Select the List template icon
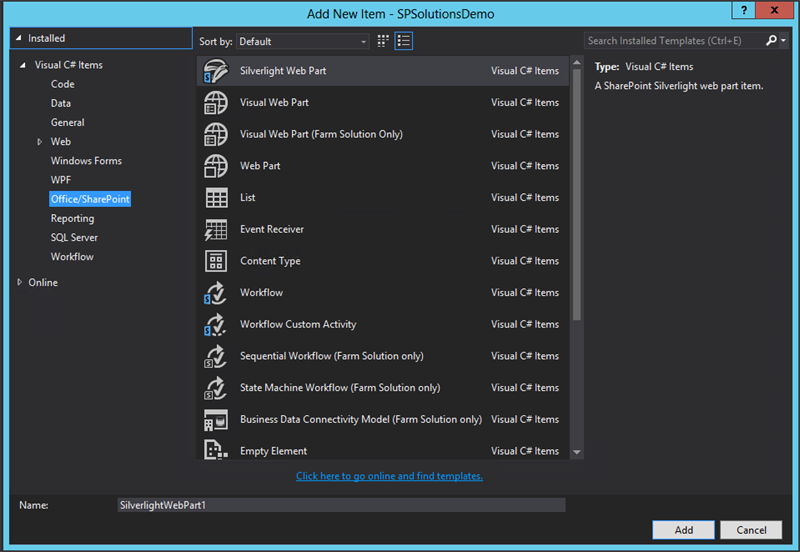 coord(215,198)
